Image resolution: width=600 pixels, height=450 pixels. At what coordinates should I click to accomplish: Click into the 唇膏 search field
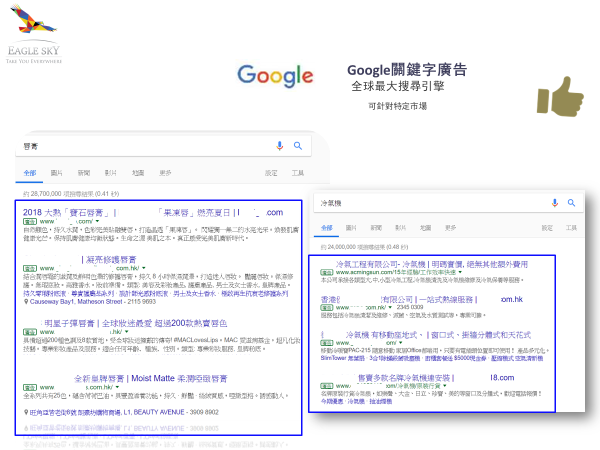coord(163,146)
